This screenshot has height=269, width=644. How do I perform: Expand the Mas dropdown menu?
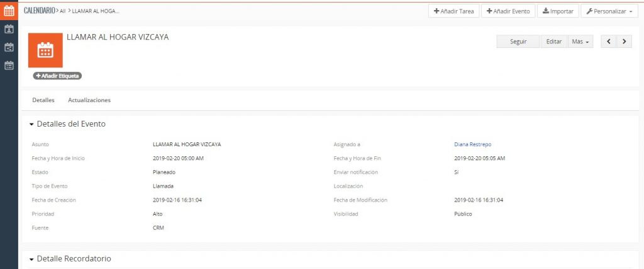(580, 42)
